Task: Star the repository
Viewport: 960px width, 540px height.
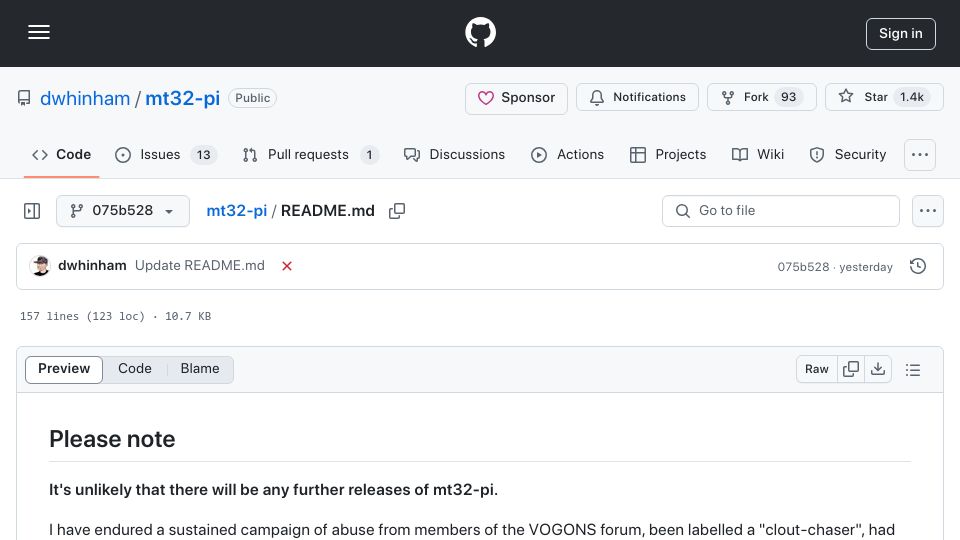Action: point(884,97)
